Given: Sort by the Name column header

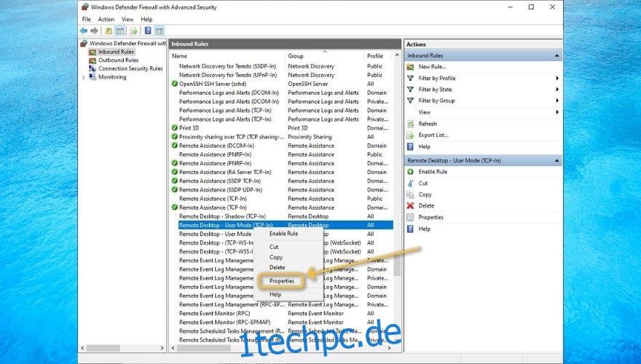Looking at the screenshot, I should tap(179, 56).
